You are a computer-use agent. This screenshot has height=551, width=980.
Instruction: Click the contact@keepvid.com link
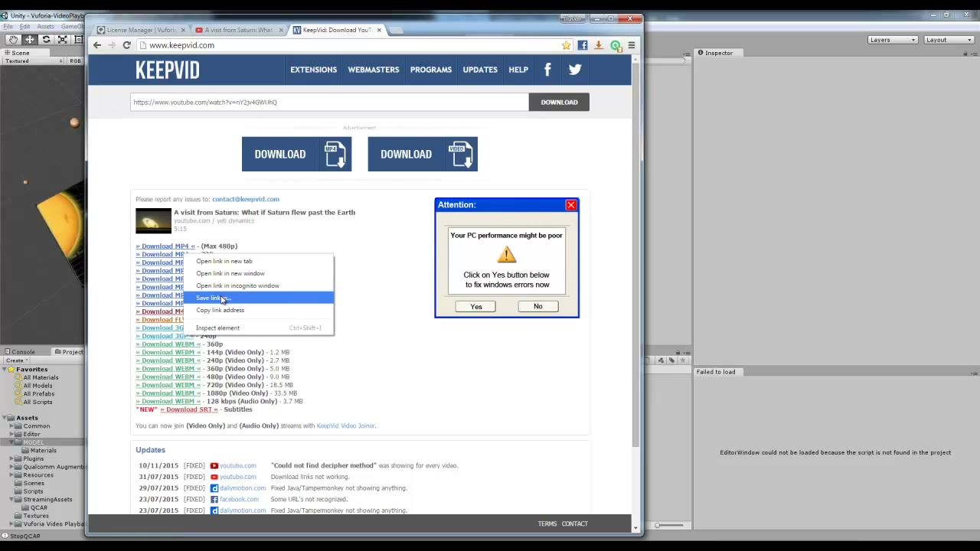[x=246, y=199]
